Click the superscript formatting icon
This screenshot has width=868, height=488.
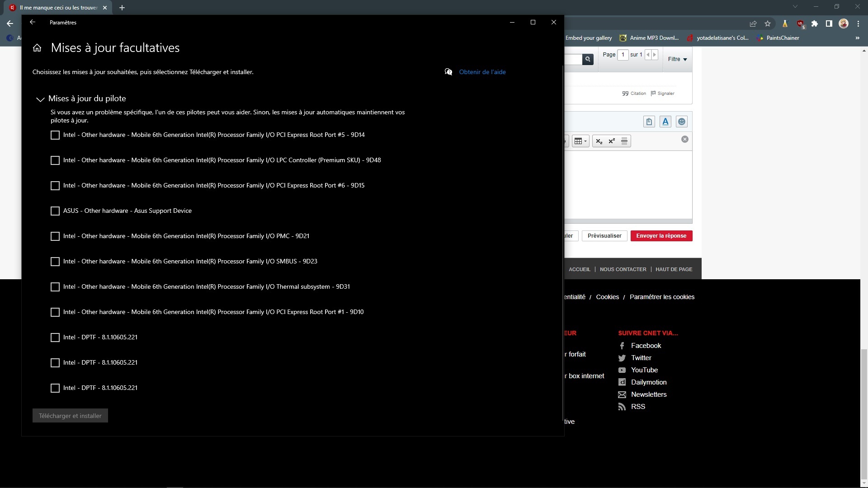(x=612, y=141)
